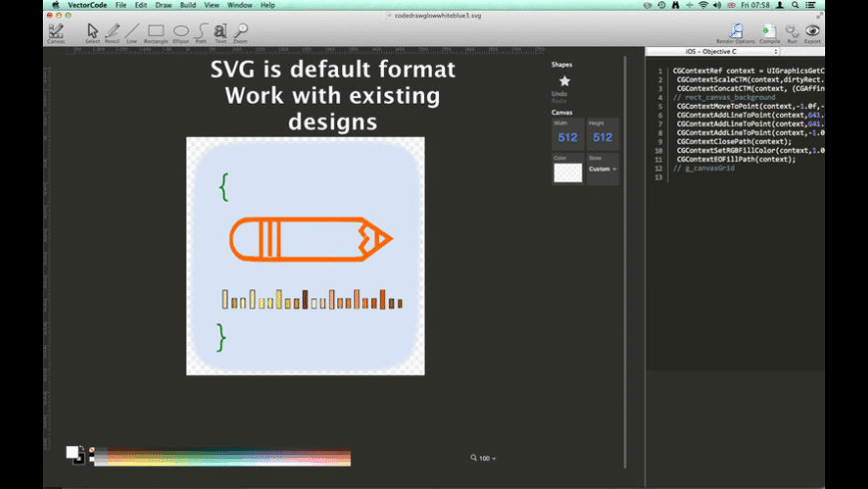Open the zoom level 100 dropdown
The width and height of the screenshot is (868, 489).
pyautogui.click(x=483, y=458)
